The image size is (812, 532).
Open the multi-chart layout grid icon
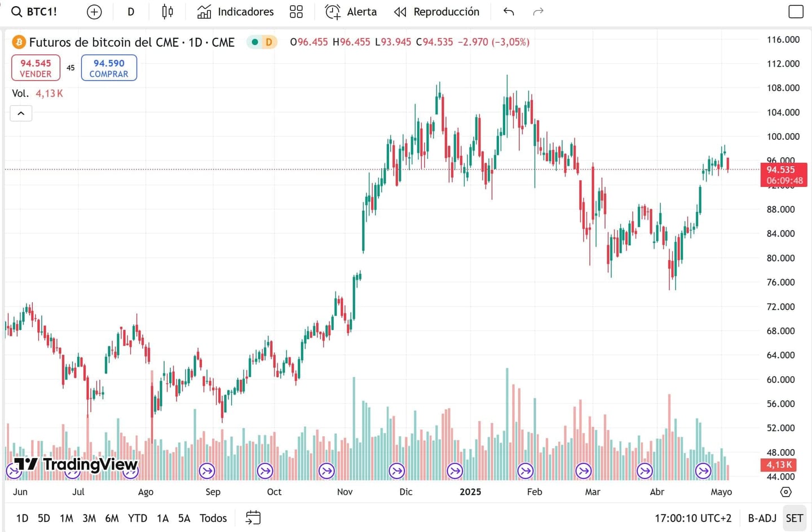(296, 11)
